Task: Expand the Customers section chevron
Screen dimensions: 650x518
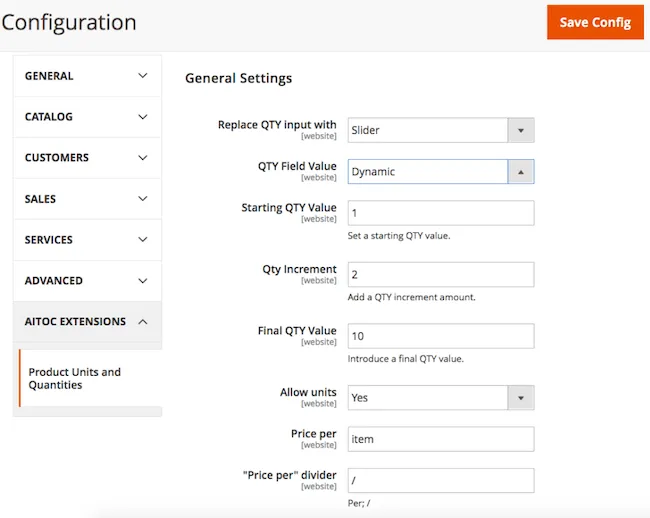Action: pos(143,158)
